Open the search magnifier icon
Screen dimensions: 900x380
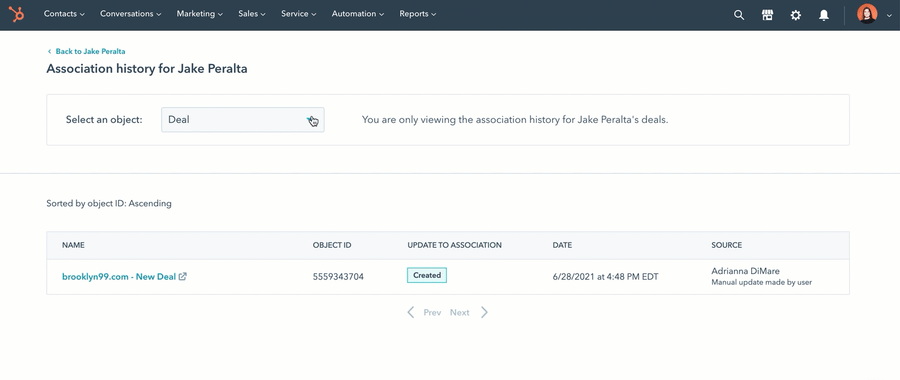tap(739, 15)
